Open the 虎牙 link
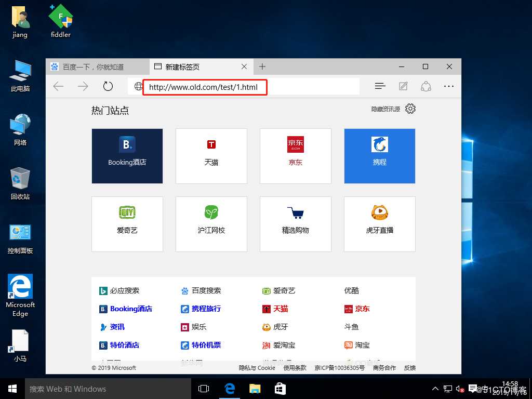This screenshot has height=399, width=532. (275, 327)
